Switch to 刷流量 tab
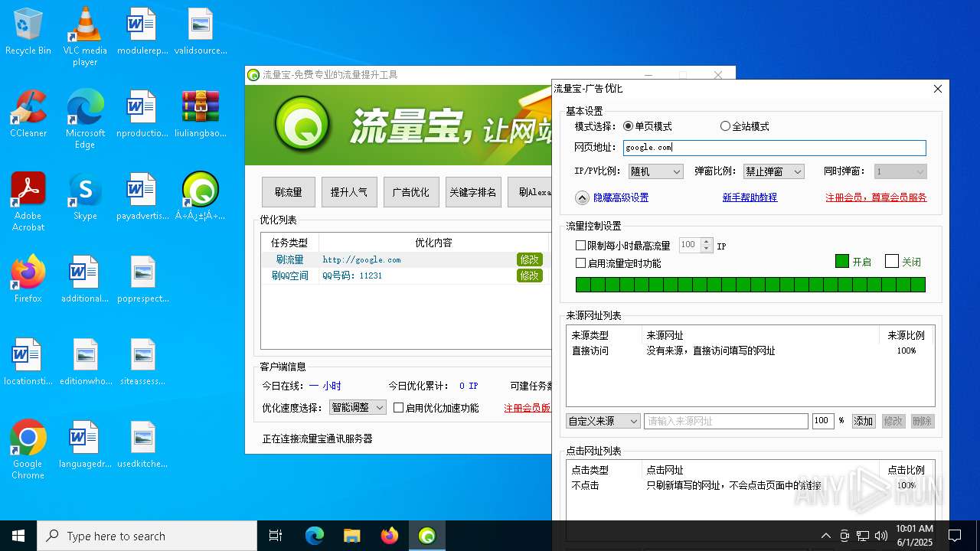Image resolution: width=980 pixels, height=551 pixels. (289, 192)
